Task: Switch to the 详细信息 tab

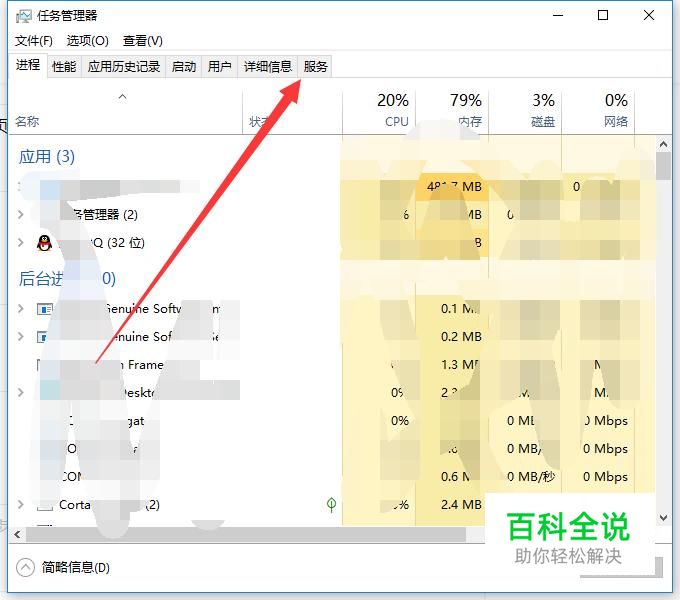Action: click(268, 67)
